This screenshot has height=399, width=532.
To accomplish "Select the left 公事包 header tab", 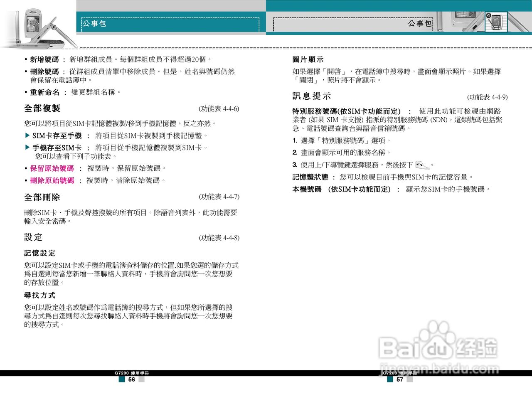I will click(x=94, y=24).
